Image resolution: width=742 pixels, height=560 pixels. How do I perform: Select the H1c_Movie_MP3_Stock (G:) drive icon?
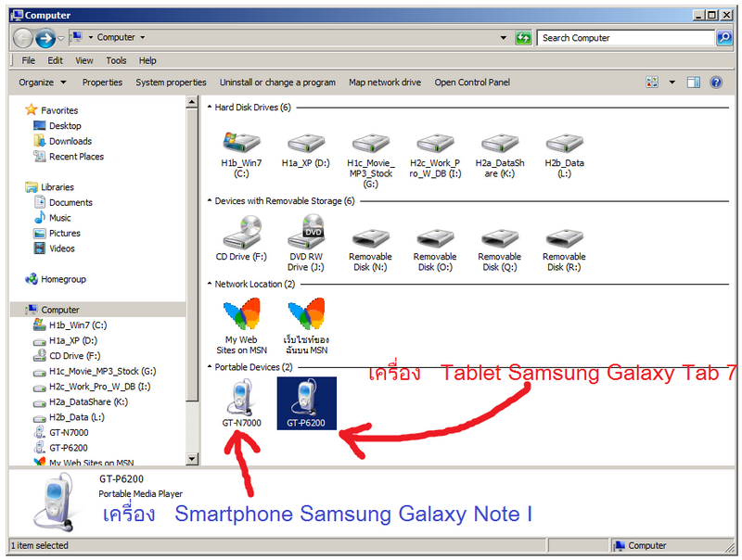click(x=370, y=143)
